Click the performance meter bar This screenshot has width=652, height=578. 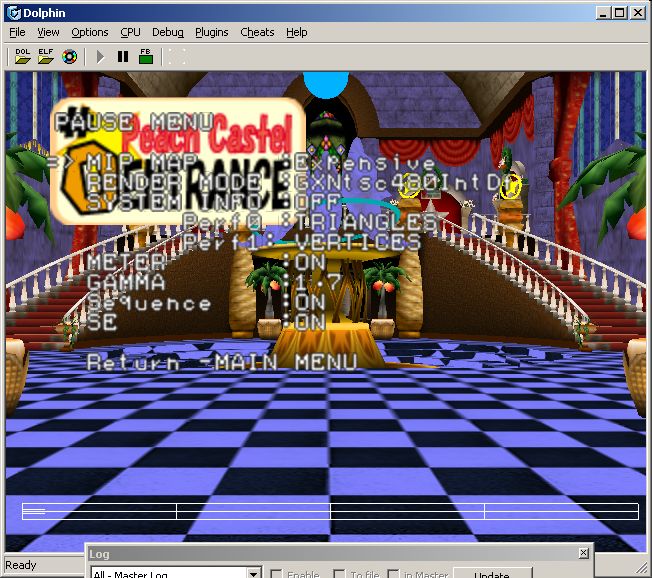point(330,511)
